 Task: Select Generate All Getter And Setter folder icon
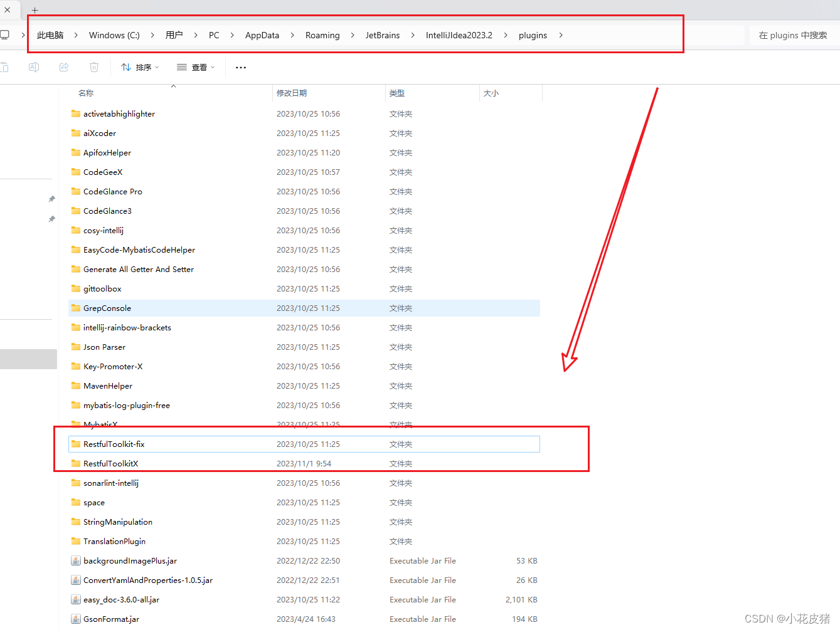click(x=76, y=269)
